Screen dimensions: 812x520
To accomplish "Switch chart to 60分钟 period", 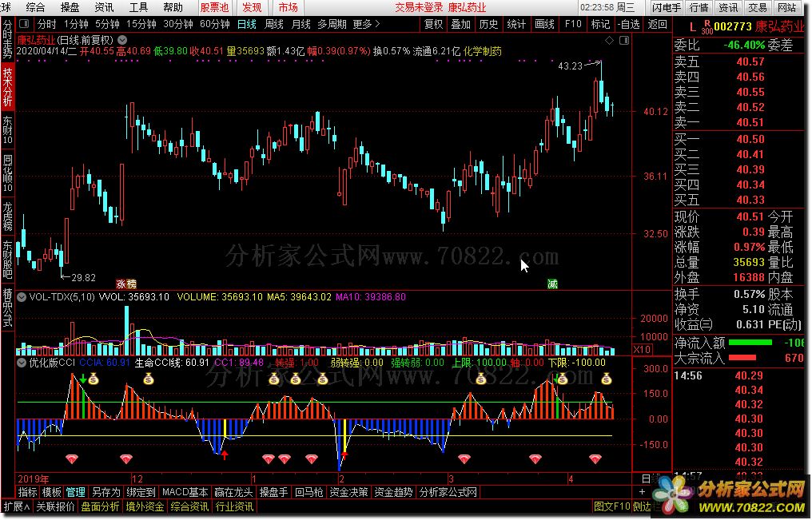I will [x=214, y=24].
